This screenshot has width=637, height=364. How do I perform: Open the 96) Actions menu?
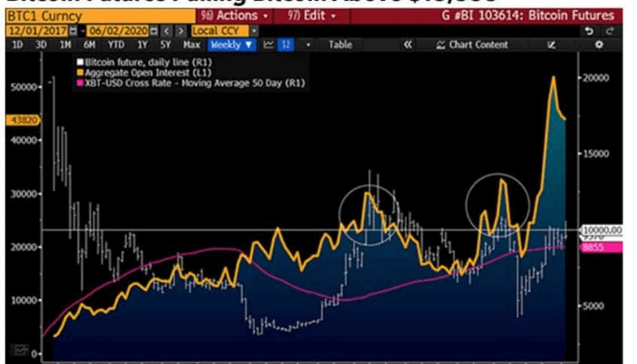[x=235, y=16]
